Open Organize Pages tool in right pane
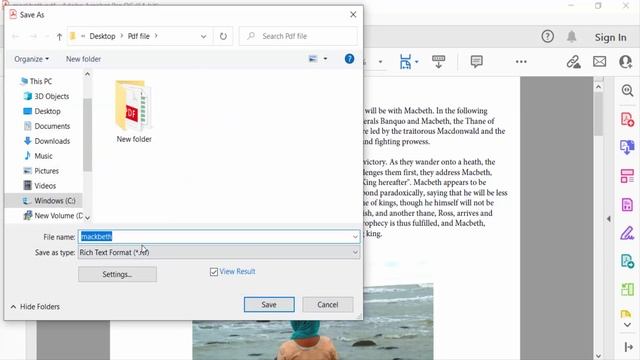Screen dimensions: 640x360 coord(627,176)
